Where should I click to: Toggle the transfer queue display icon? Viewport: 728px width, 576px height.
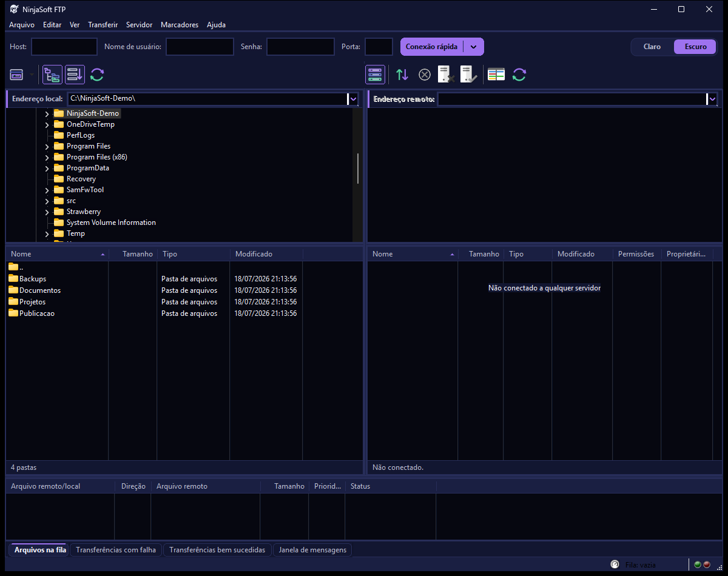coord(75,75)
